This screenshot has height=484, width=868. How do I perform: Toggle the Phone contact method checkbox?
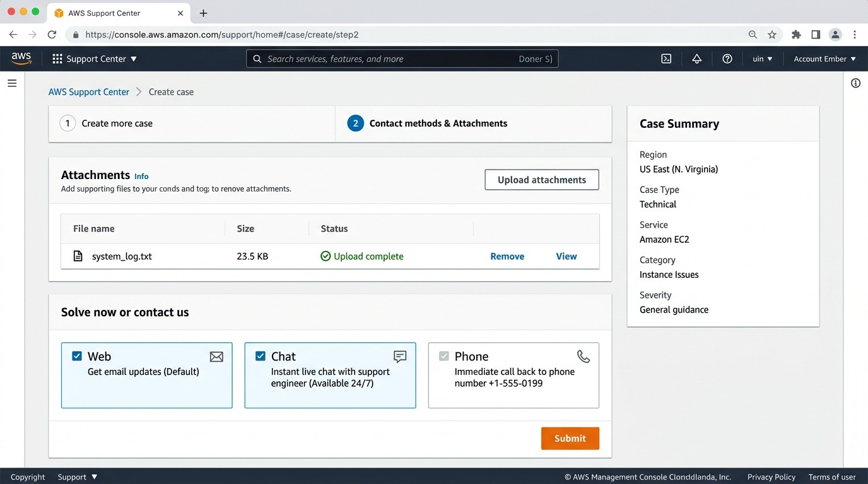(444, 356)
